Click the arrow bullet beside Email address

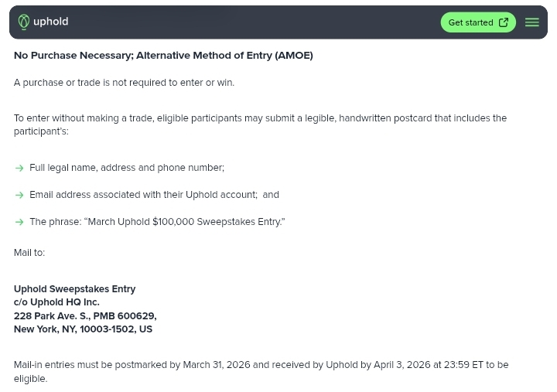(x=19, y=195)
